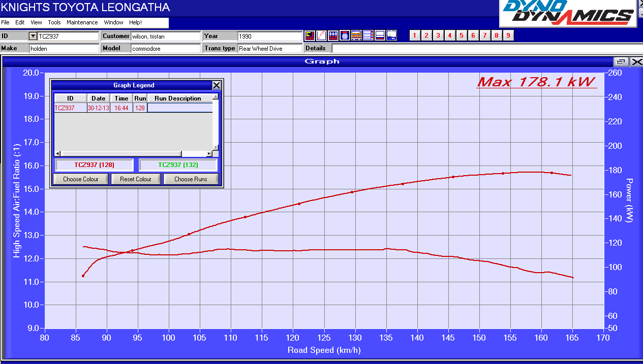Click the blank white screen toolbar icon
The width and height of the screenshot is (643, 364).
coord(380,36)
